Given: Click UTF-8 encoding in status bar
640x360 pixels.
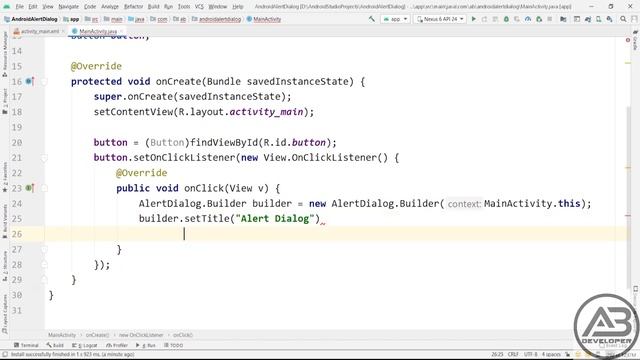Looking at the screenshot, I should click(531, 354).
